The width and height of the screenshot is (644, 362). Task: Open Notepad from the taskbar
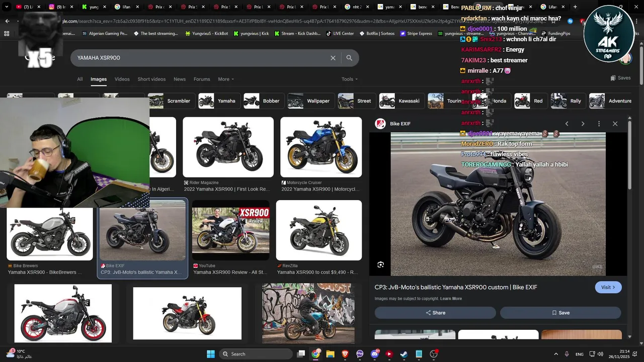(419, 354)
